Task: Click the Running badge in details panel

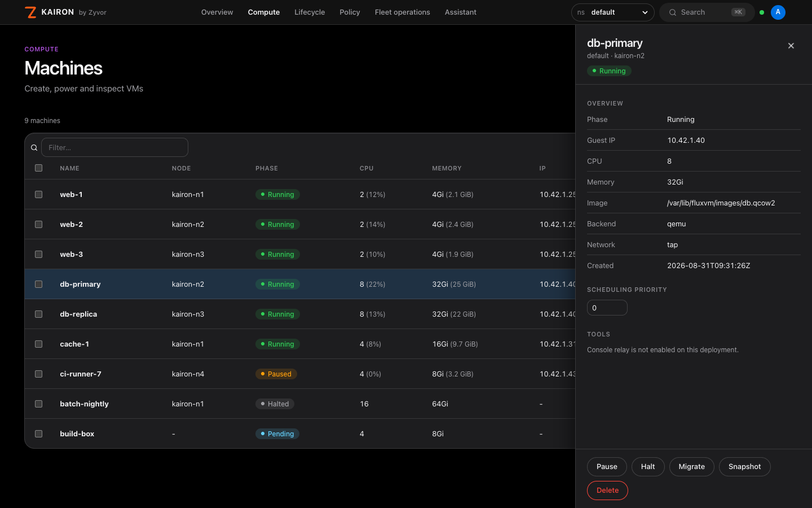Action: 609,71
